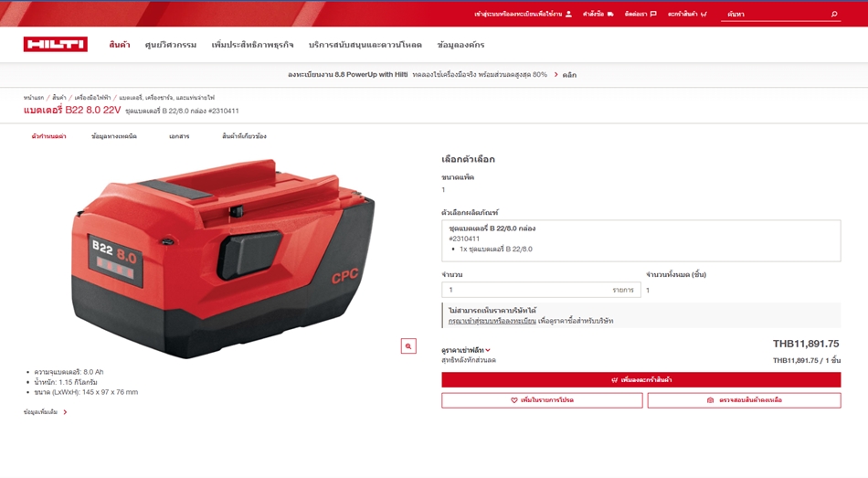The width and height of the screenshot is (868, 478).
Task: Click the check remaining stock button
Action: [744, 400]
